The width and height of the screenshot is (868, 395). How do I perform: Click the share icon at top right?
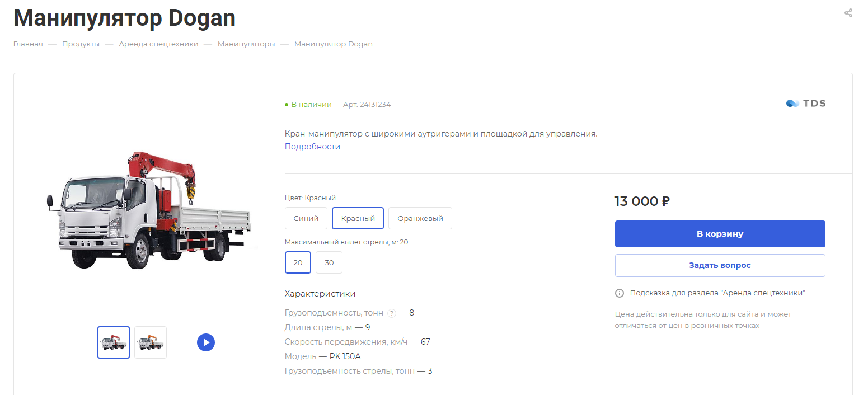click(x=848, y=13)
